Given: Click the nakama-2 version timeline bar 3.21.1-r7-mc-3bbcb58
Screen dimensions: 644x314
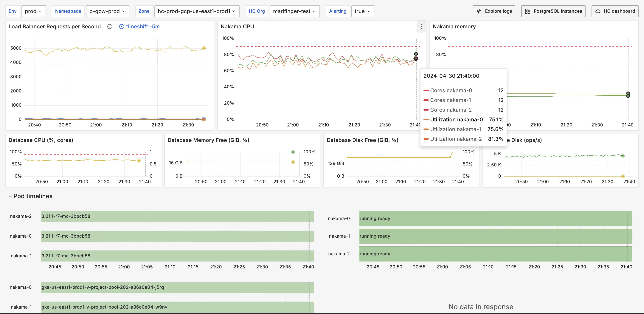Looking at the screenshot, I should 178,216.
